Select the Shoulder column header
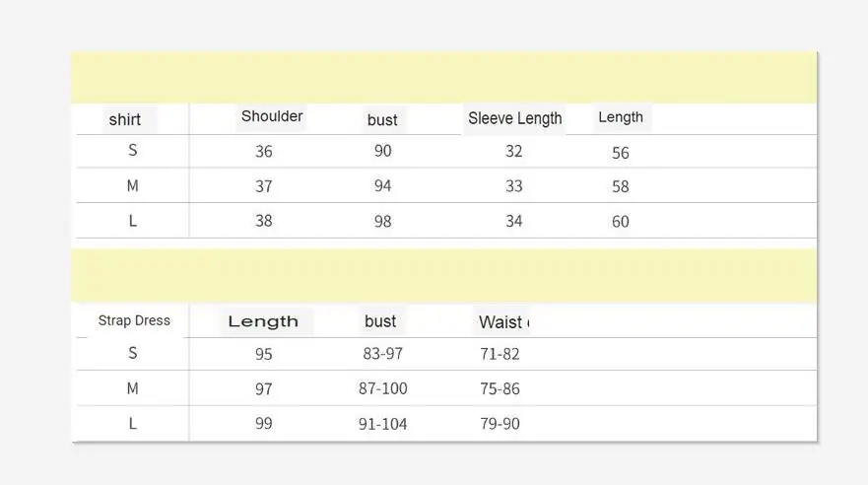The width and height of the screenshot is (868, 485). pos(272,116)
